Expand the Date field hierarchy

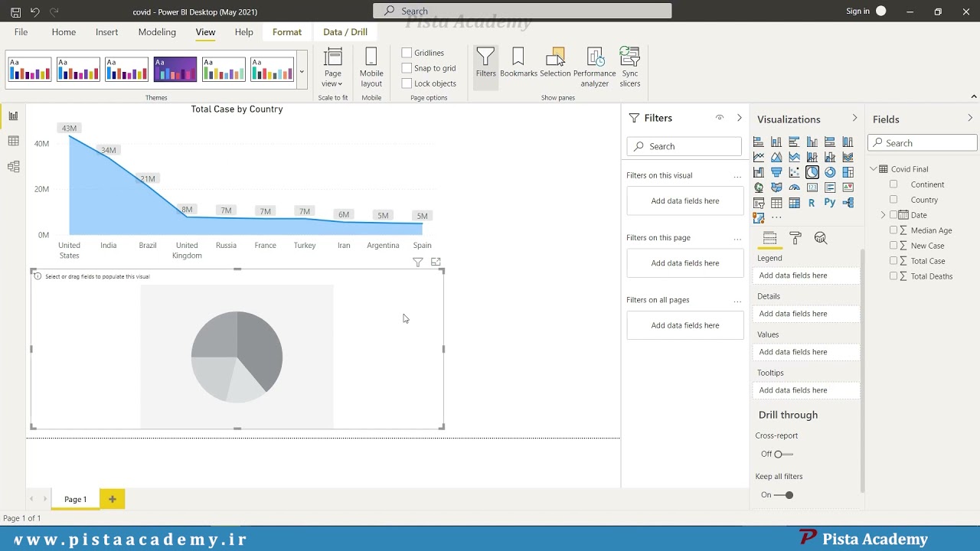pos(883,215)
